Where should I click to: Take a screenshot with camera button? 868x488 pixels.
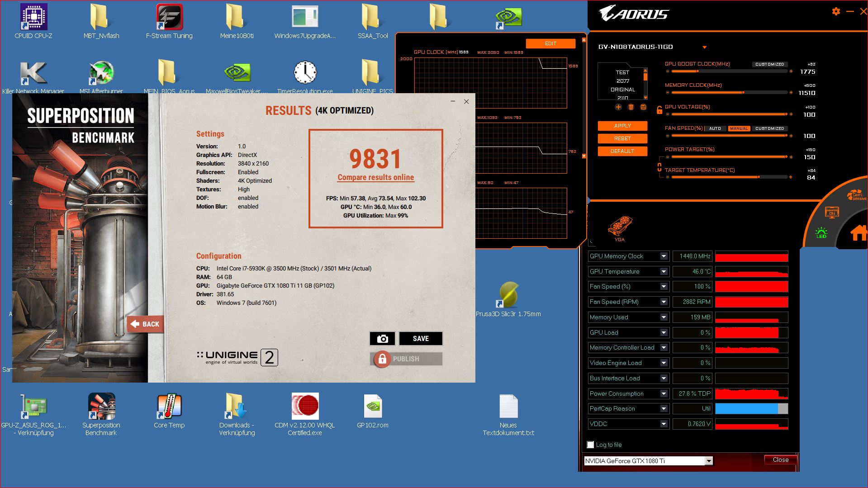click(x=382, y=338)
